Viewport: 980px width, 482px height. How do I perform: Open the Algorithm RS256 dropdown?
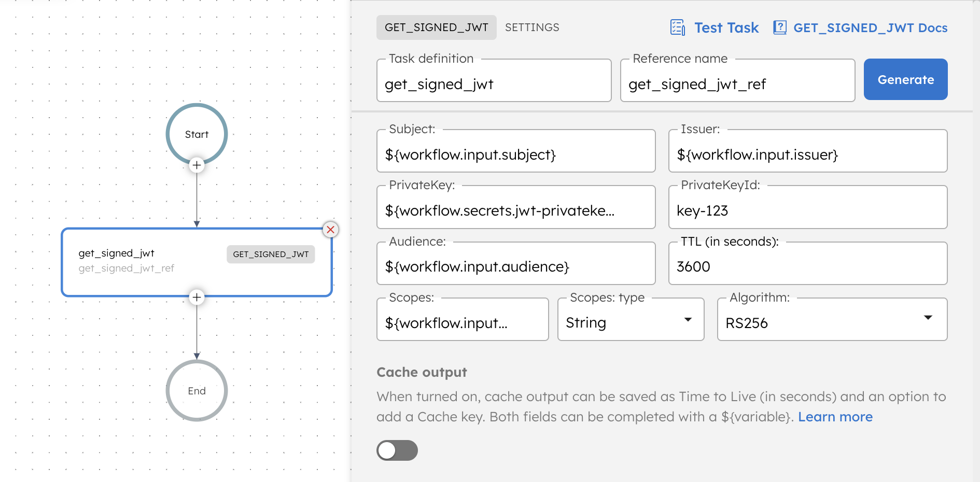[x=832, y=319]
